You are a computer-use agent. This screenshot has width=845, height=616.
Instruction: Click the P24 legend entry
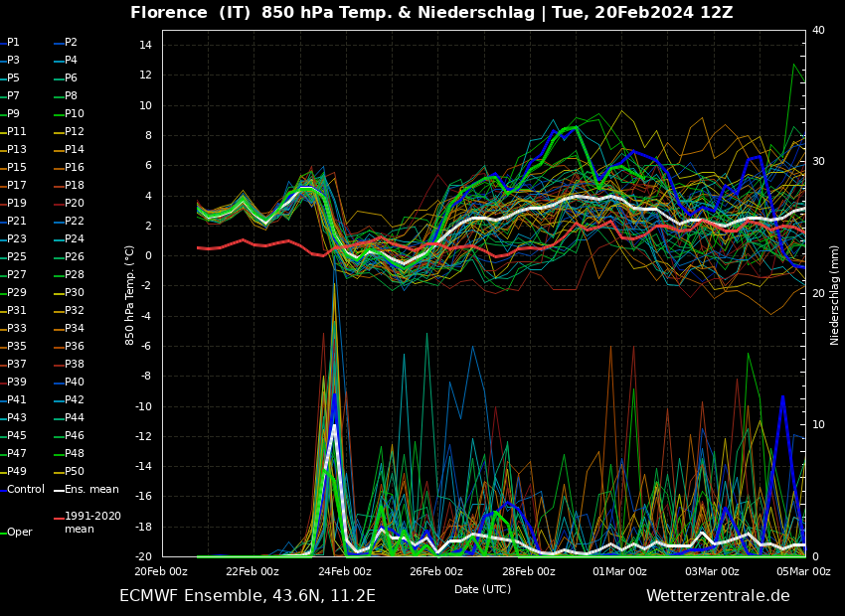(x=69, y=238)
